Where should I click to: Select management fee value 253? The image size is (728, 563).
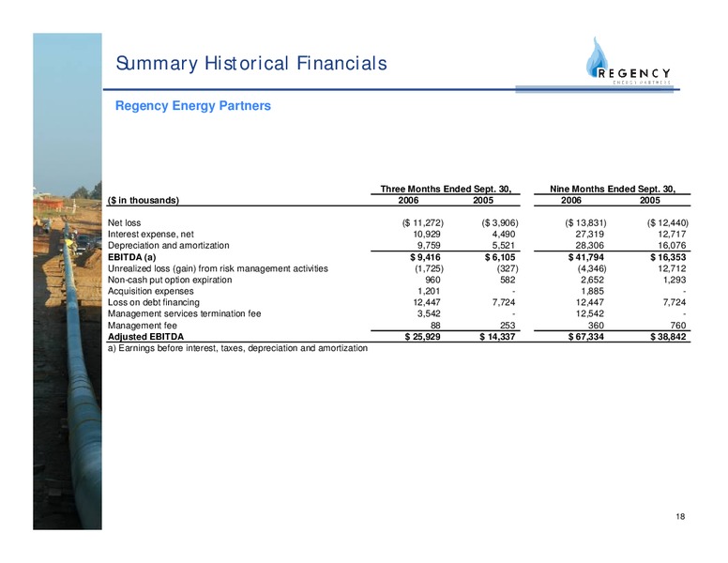[x=508, y=326]
